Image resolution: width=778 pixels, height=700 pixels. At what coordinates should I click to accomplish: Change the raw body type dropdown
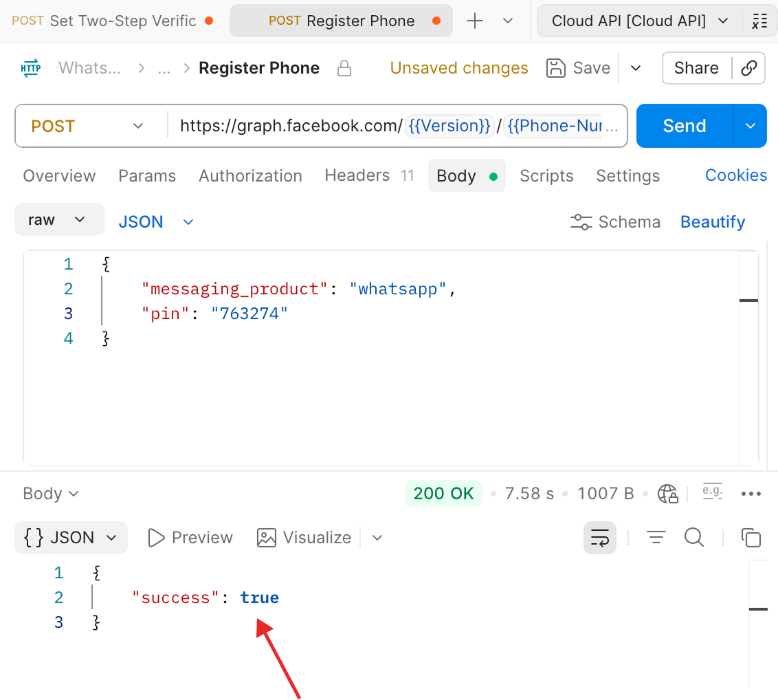(59, 219)
